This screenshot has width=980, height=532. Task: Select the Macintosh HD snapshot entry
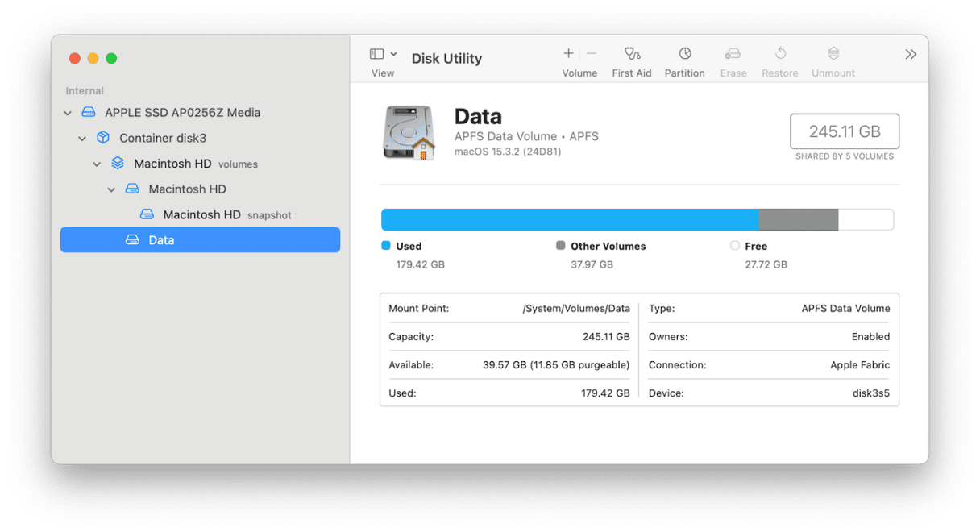201,214
